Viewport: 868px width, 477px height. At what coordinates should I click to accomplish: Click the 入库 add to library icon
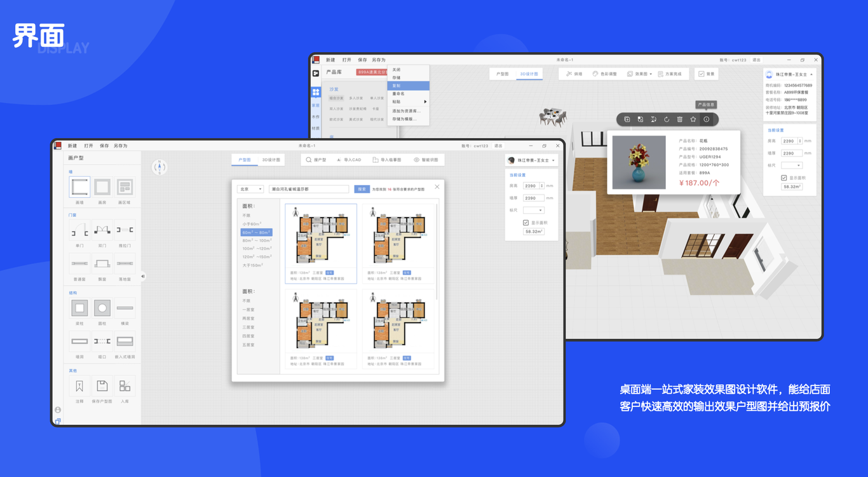coord(125,386)
